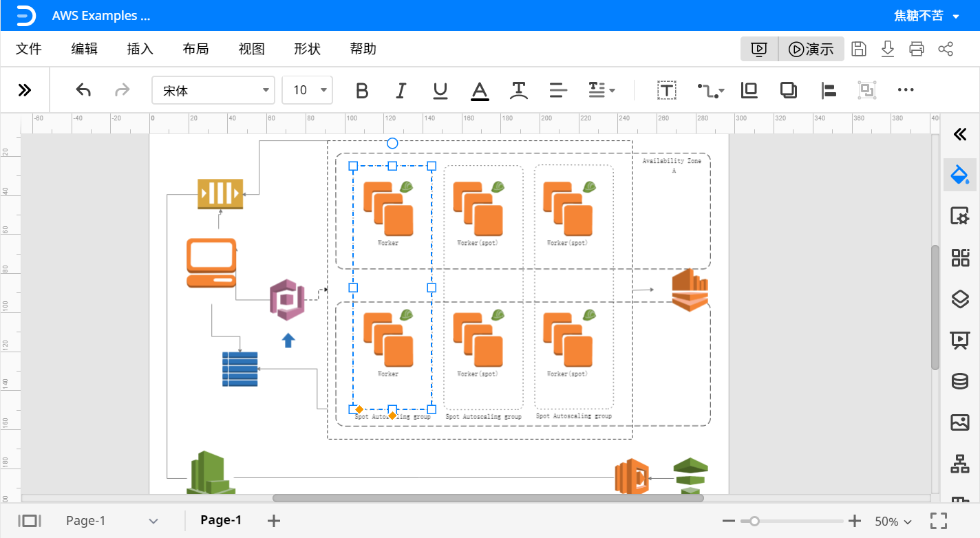Screen dimensions: 980x538
Task: Open the 焦糖不苦 account dropdown
Action: (927, 16)
